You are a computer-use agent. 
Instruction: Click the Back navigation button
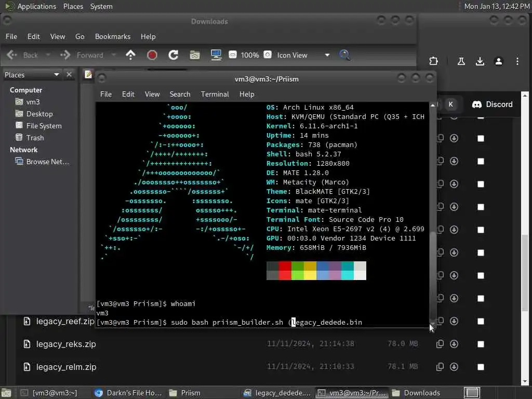click(22, 55)
